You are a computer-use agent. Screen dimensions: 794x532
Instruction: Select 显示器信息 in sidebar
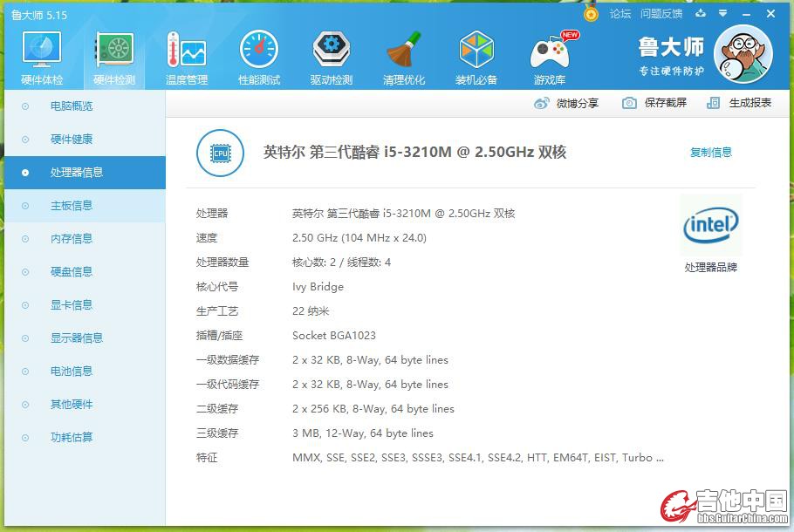tap(86, 338)
